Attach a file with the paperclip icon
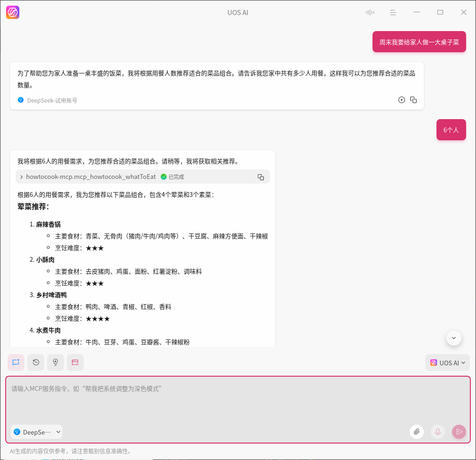 tap(417, 432)
